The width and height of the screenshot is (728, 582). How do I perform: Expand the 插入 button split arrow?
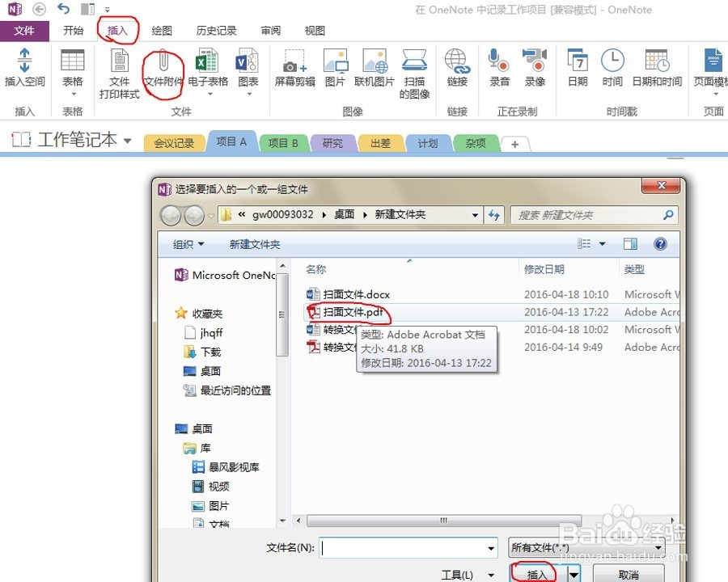pyautogui.click(x=574, y=575)
